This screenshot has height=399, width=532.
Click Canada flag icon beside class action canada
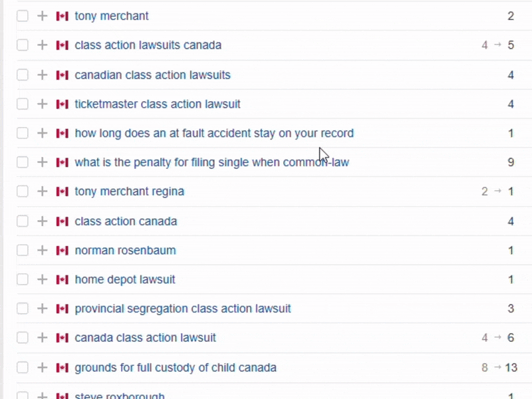tap(62, 221)
